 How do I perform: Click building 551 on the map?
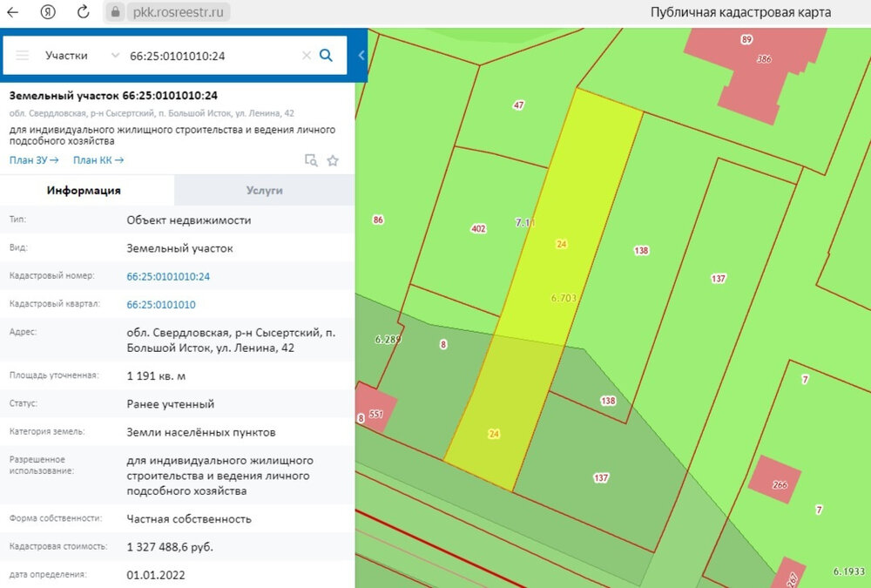pyautogui.click(x=376, y=414)
